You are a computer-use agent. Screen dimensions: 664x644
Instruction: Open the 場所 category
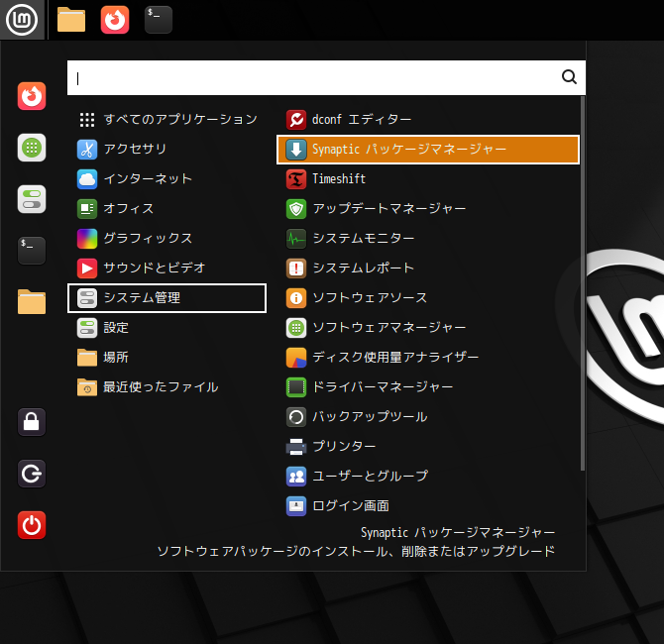(166, 358)
